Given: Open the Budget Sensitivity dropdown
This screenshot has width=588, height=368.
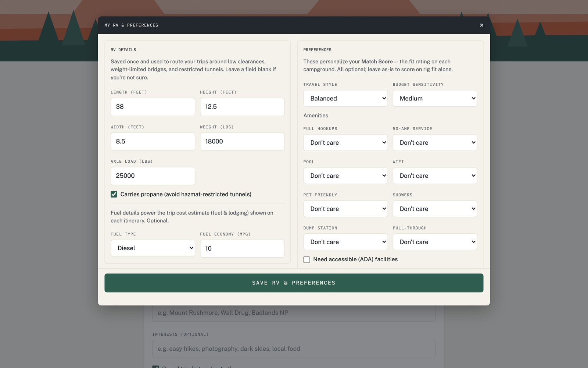Looking at the screenshot, I should click(x=435, y=98).
